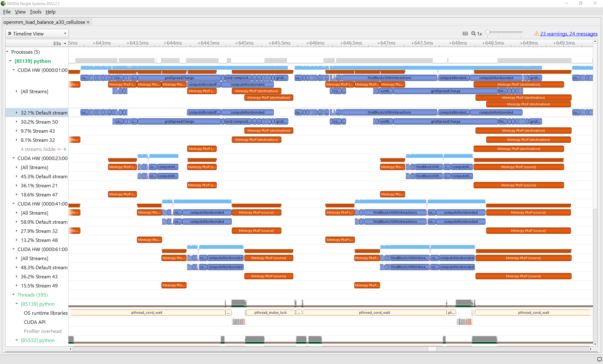This screenshot has width=603, height=364.
Task: Click the first gridSpreadCharge kernel block in Stream 50
Action: tap(179, 122)
